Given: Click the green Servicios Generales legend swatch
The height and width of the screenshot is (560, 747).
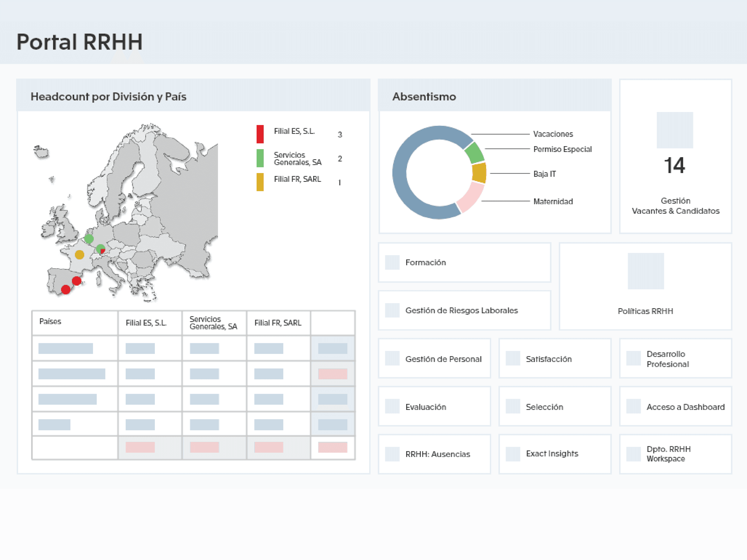Looking at the screenshot, I should 260,158.
